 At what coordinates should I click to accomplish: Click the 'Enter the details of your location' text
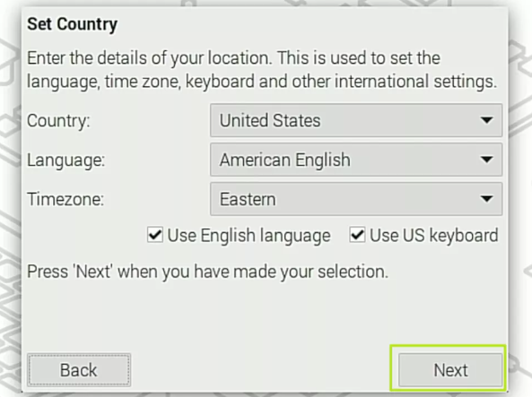coord(149,58)
